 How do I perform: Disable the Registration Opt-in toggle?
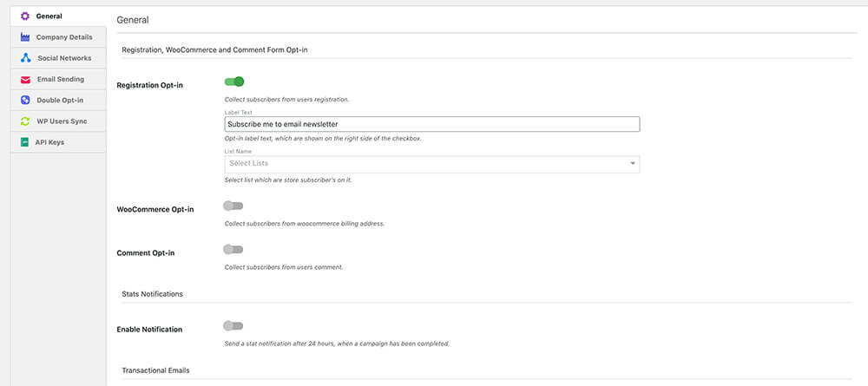233,82
